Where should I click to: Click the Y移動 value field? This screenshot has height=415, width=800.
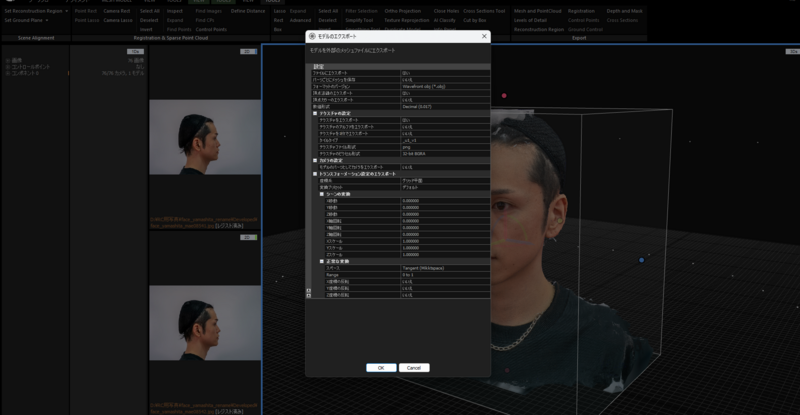pyautogui.click(x=445, y=208)
